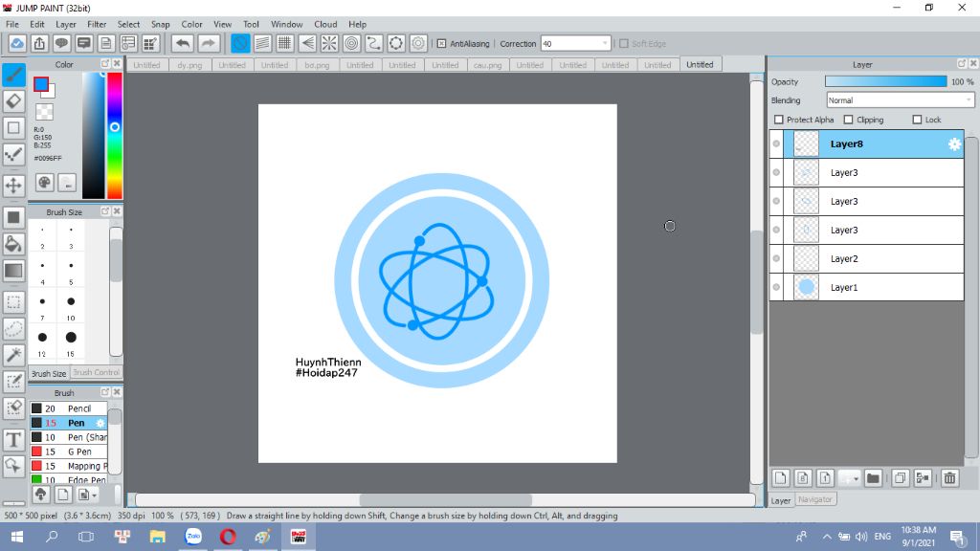
Task: Select the Pencil brush
Action: (69, 408)
